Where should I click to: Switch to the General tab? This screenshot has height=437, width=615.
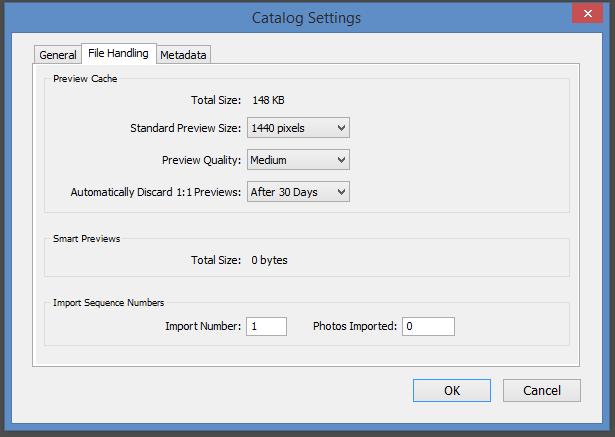58,55
